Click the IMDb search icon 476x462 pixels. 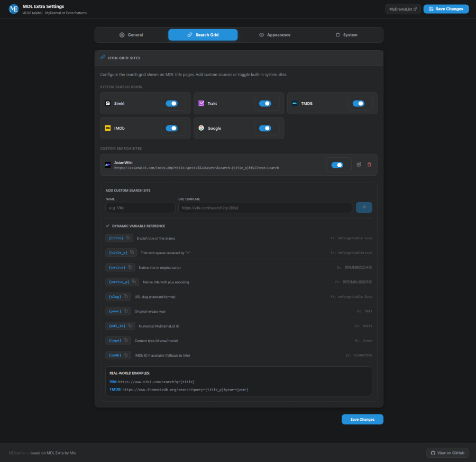coord(108,128)
